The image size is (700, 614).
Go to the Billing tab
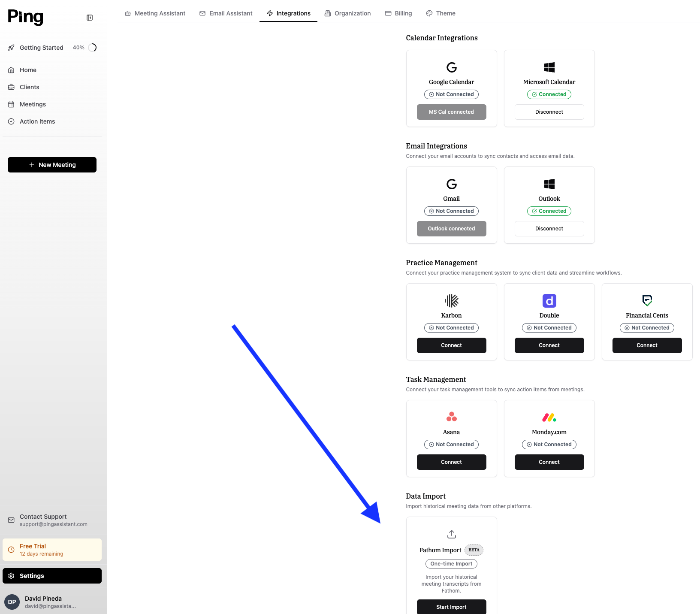(x=398, y=13)
